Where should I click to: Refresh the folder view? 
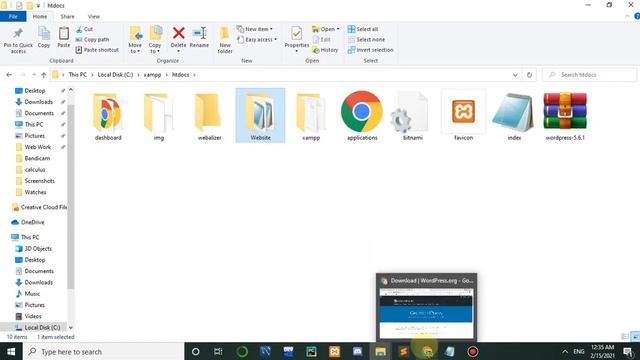(529, 75)
